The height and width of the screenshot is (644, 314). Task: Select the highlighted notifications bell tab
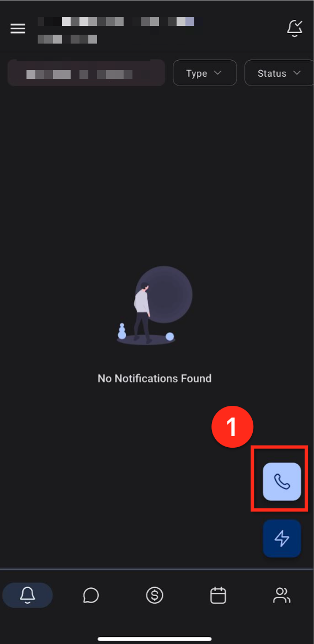[28, 595]
